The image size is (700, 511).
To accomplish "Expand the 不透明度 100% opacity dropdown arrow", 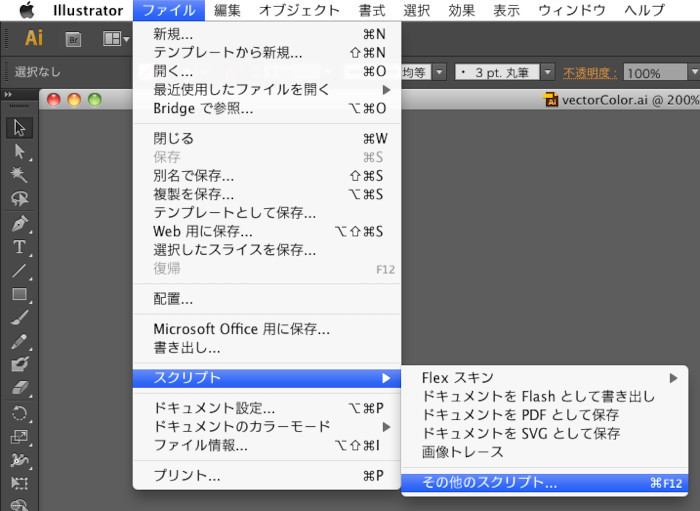I will [691, 73].
